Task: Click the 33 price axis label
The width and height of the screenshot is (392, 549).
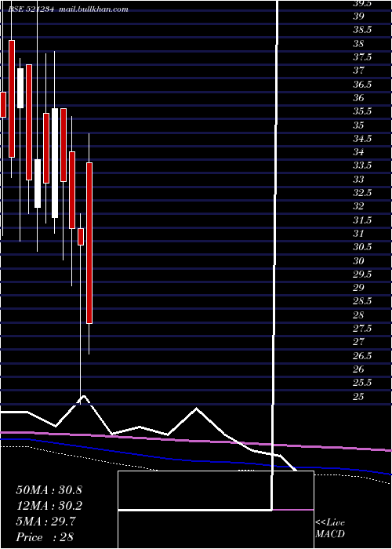Action: point(359,179)
